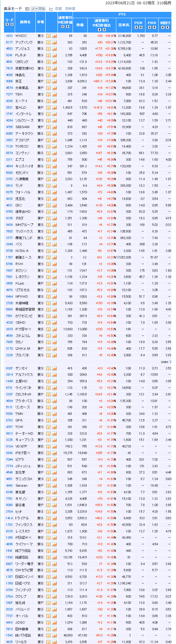Screen dimensions: 176x644
Task: Click the 17,023,200 volume for 創建エース
Action: pyautogui.click(x=124, y=257)
